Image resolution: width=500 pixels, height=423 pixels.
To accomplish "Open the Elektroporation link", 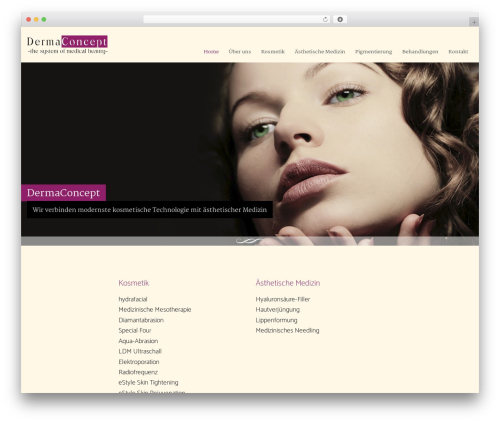I will coord(139,362).
